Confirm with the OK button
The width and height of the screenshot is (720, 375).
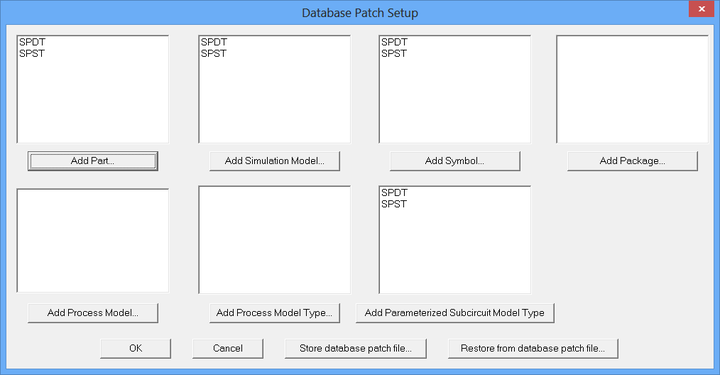[x=135, y=348]
